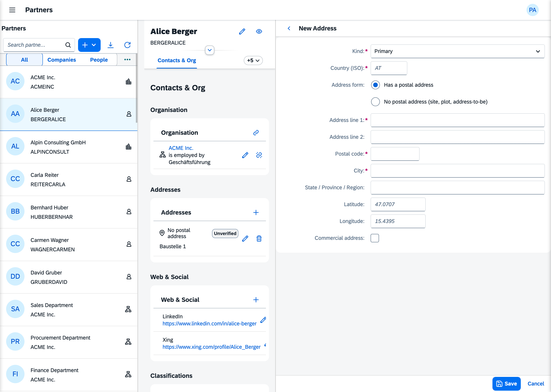
Task: Expand Alice Berger header details chevron
Action: 210,50
